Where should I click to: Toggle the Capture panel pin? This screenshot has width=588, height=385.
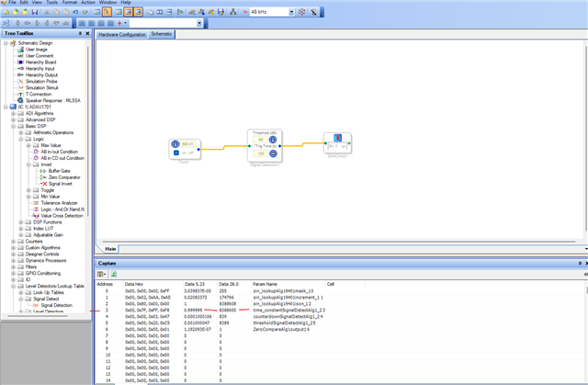point(580,264)
